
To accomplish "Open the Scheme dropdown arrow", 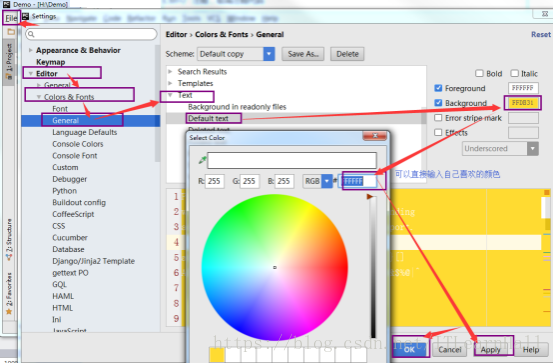I will tap(269, 54).
